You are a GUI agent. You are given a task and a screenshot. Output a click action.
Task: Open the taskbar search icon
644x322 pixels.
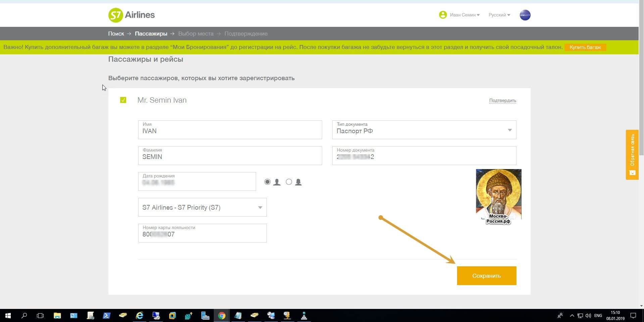(x=24, y=316)
